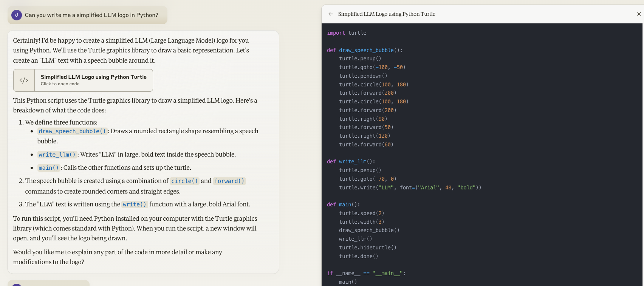Click the if __name__ == "__main__" line

(366, 273)
